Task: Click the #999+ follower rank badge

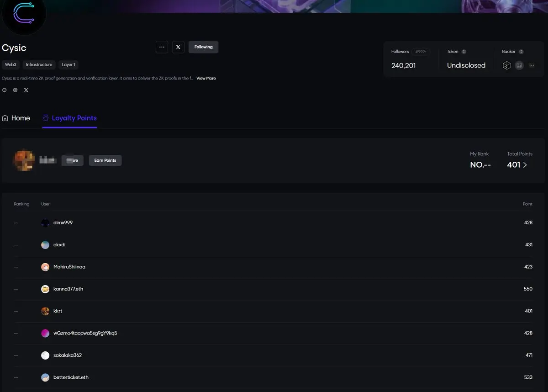Action: point(420,52)
